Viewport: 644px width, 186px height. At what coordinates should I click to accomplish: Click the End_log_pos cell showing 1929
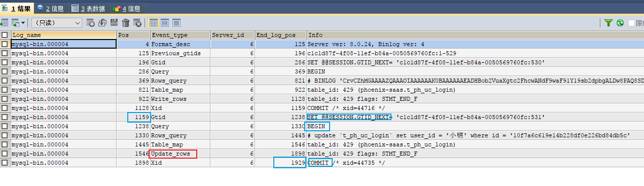coord(281,163)
